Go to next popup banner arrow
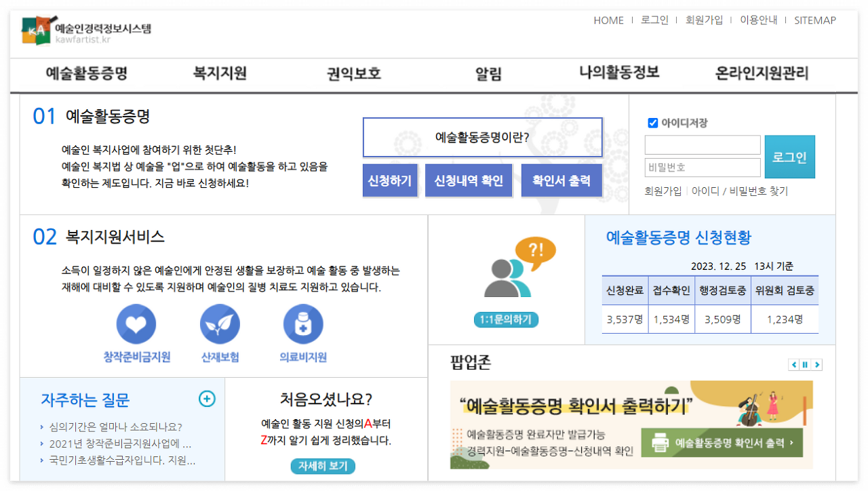868x491 pixels. 817,365
